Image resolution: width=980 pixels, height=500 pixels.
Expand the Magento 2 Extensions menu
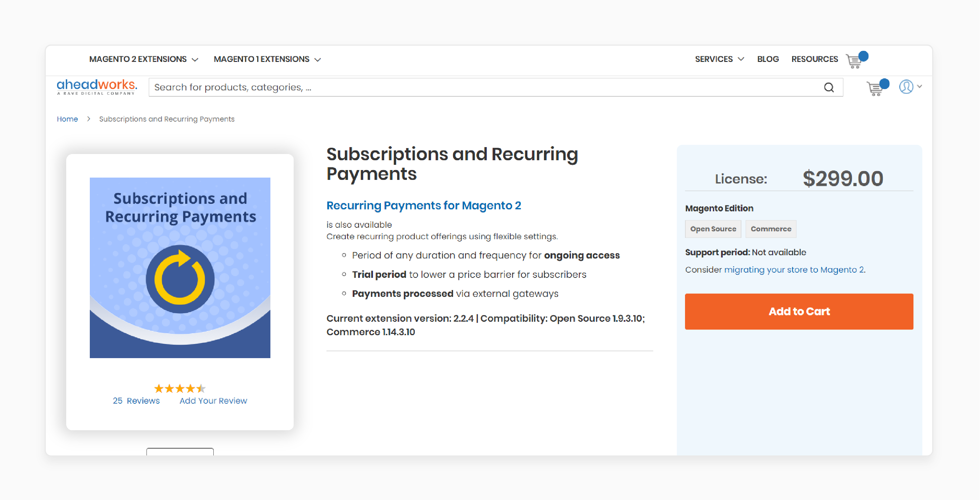point(144,59)
